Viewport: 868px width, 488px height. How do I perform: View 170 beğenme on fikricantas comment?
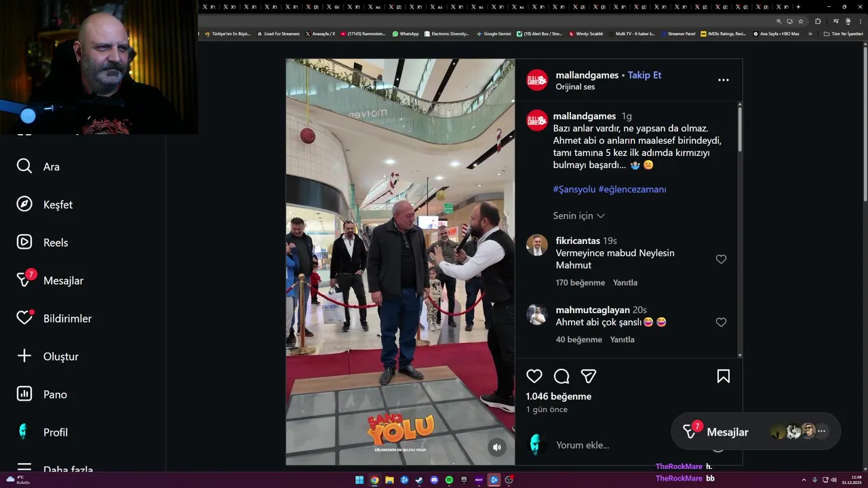pos(580,283)
